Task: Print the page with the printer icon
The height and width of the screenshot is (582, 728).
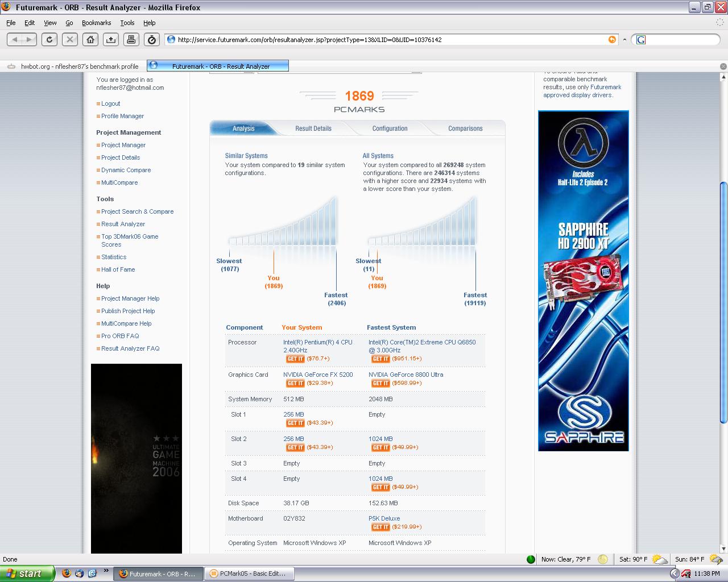Action: [x=131, y=39]
